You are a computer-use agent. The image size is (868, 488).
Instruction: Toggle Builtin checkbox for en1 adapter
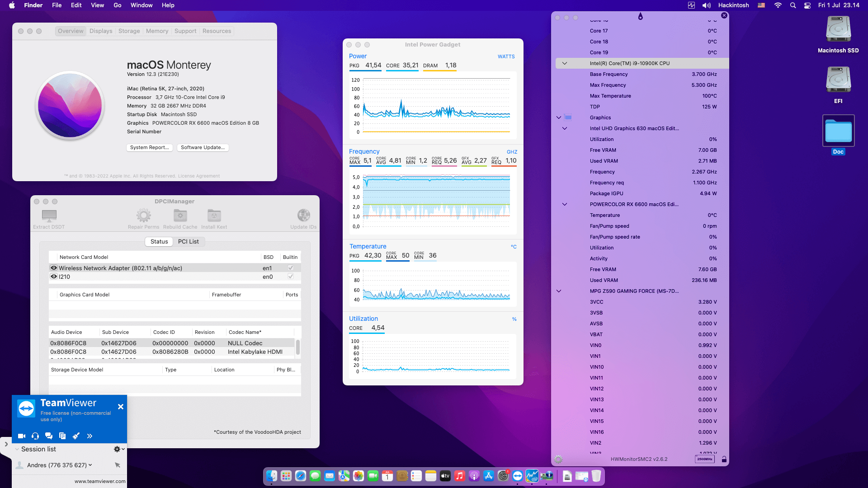(x=291, y=268)
